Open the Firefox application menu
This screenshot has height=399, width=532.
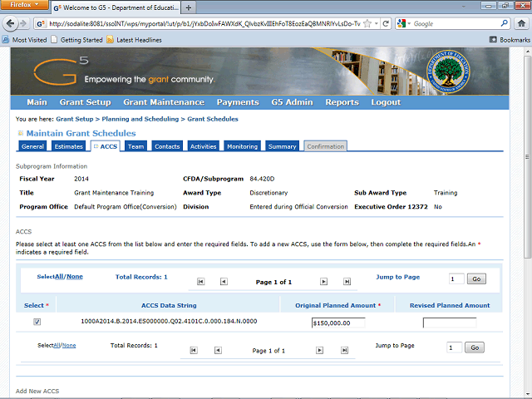pyautogui.click(x=24, y=5)
